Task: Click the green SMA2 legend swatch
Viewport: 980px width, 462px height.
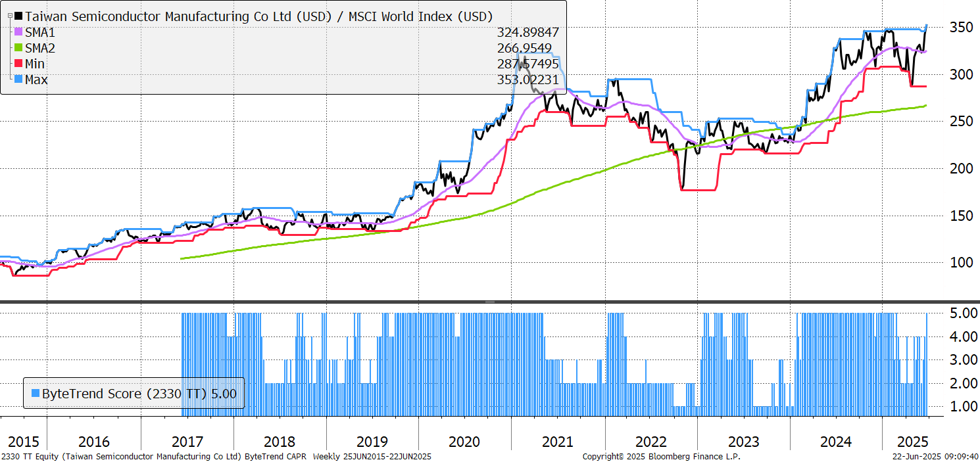Action: pyautogui.click(x=19, y=48)
